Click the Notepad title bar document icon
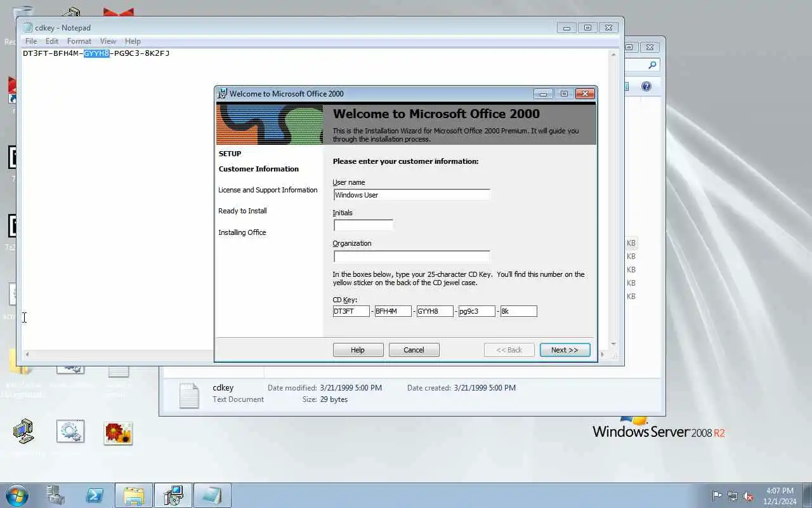Viewport: 812px width, 508px height. click(x=27, y=28)
